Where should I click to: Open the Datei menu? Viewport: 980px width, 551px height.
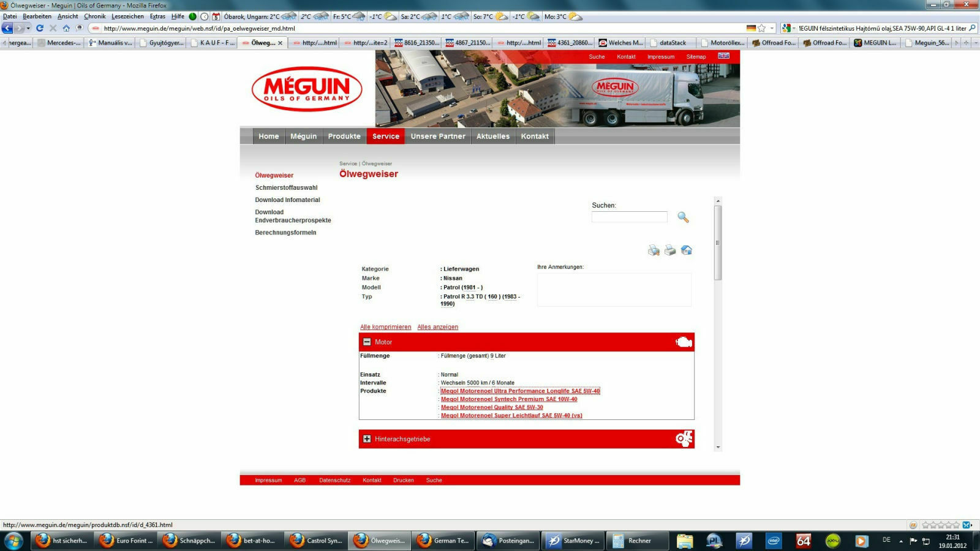coord(10,17)
